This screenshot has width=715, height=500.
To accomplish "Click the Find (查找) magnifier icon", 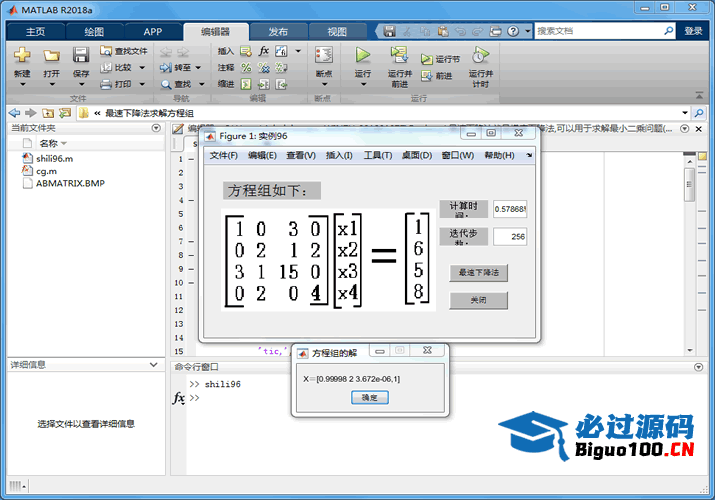I will tap(166, 84).
